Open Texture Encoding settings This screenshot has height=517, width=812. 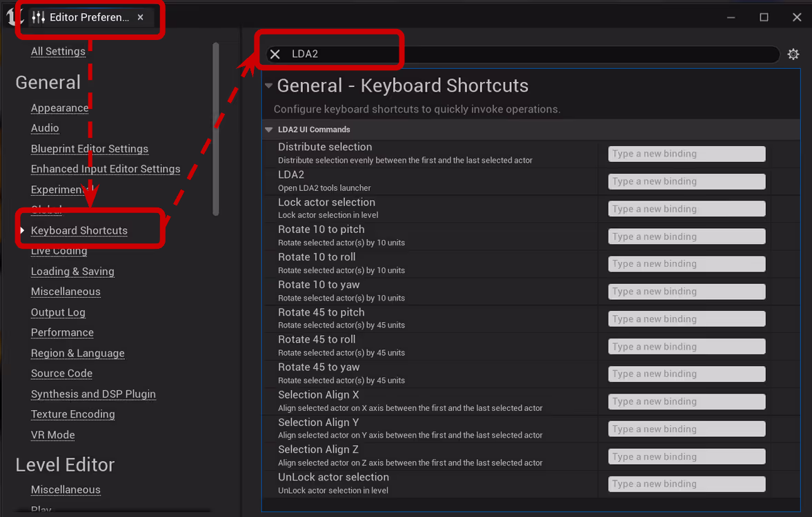pyautogui.click(x=73, y=414)
